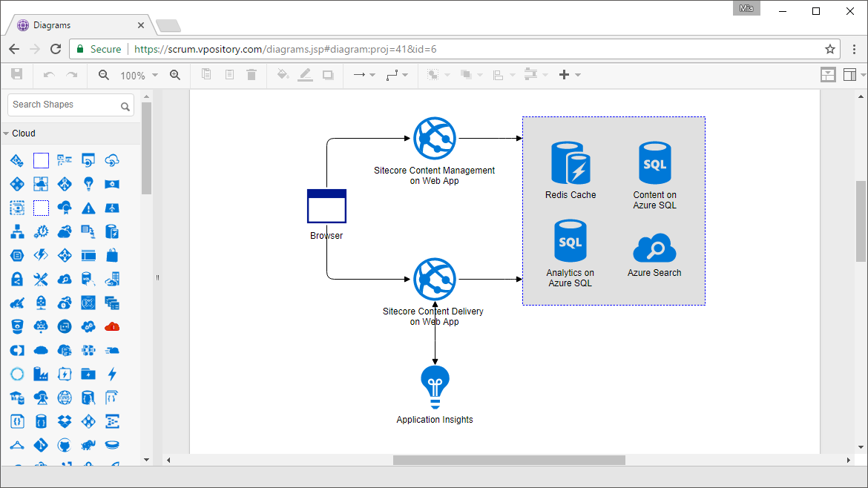
Task: Click the zoom in magnifier icon
Action: pyautogui.click(x=175, y=75)
